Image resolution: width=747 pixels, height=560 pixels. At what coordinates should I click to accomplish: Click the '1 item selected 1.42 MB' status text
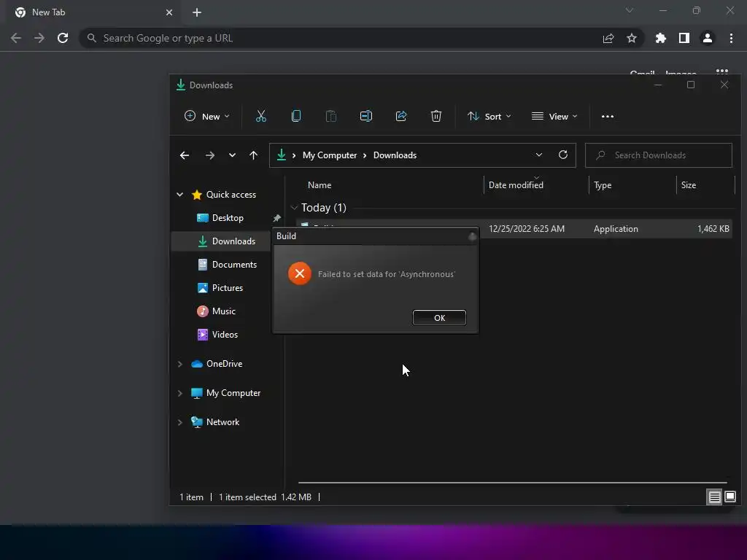(265, 497)
